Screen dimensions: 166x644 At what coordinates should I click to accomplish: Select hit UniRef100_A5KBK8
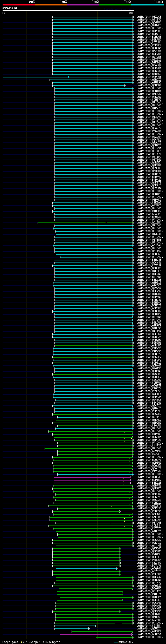[x=149, y=308]
